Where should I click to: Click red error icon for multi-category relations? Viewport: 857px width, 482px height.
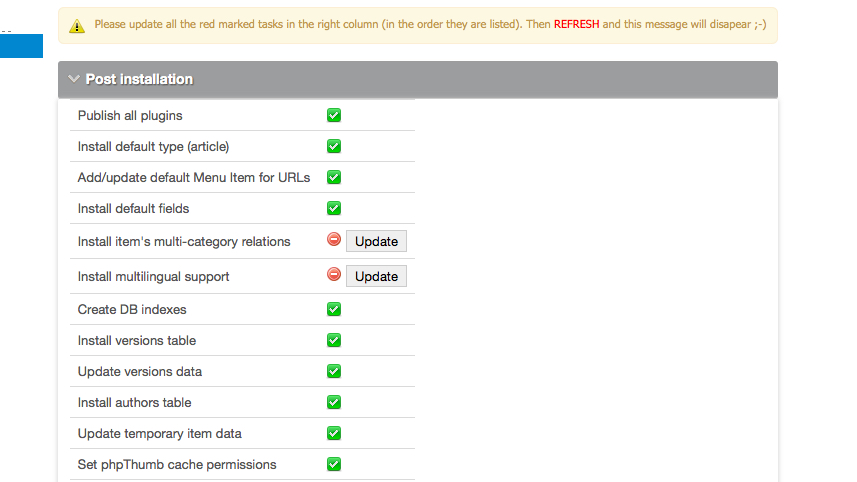click(334, 240)
